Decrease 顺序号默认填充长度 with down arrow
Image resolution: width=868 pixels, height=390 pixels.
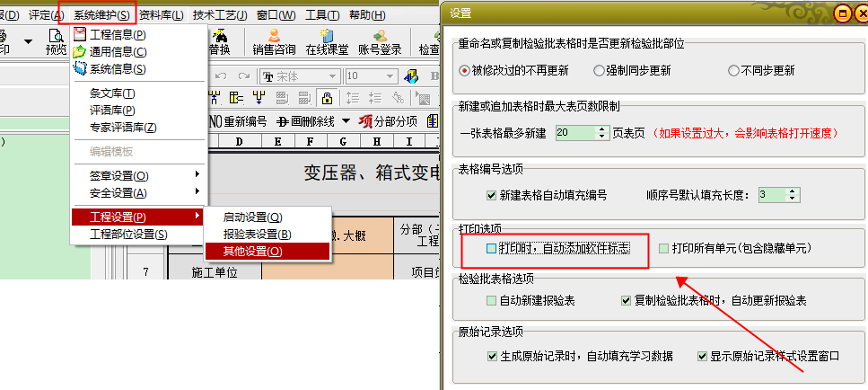[793, 198]
